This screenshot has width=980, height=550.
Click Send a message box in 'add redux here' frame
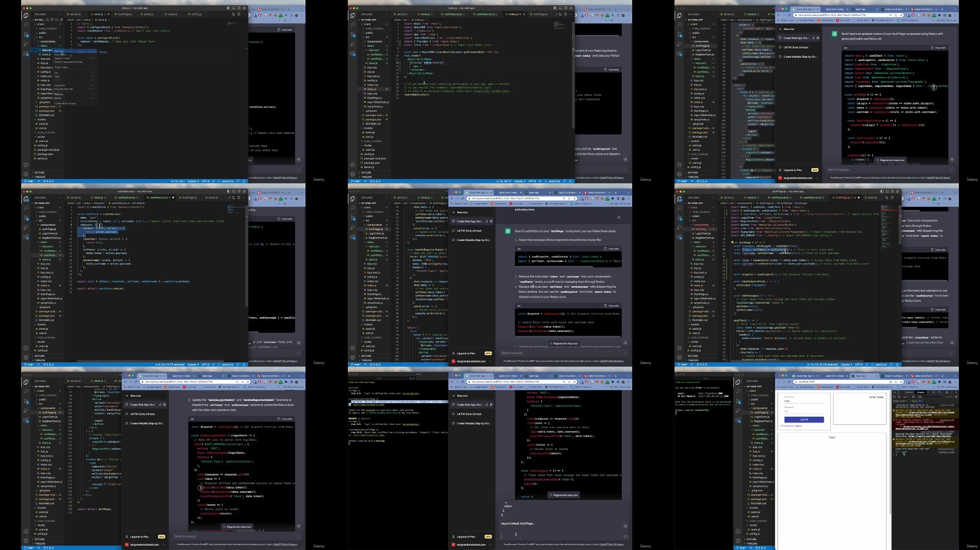563,353
